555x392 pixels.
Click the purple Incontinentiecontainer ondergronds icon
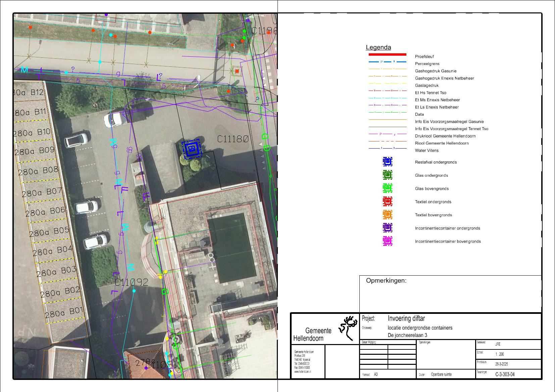click(x=387, y=228)
